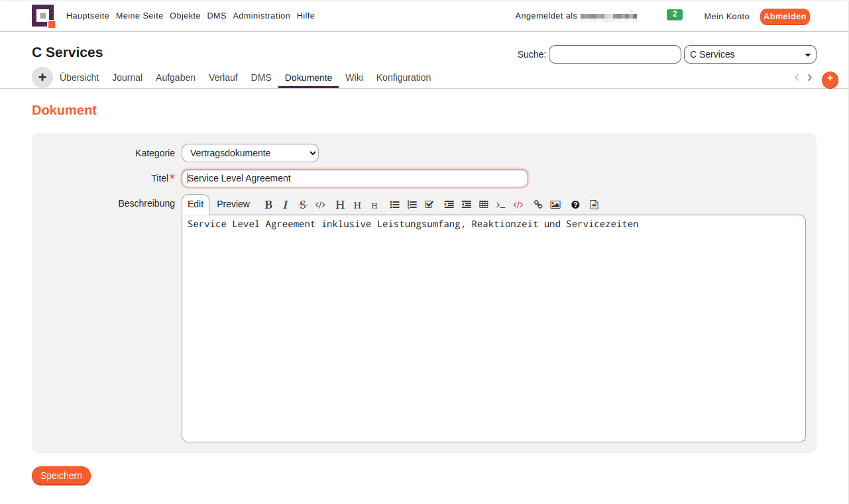Apply strikethrough formatting

click(x=302, y=205)
